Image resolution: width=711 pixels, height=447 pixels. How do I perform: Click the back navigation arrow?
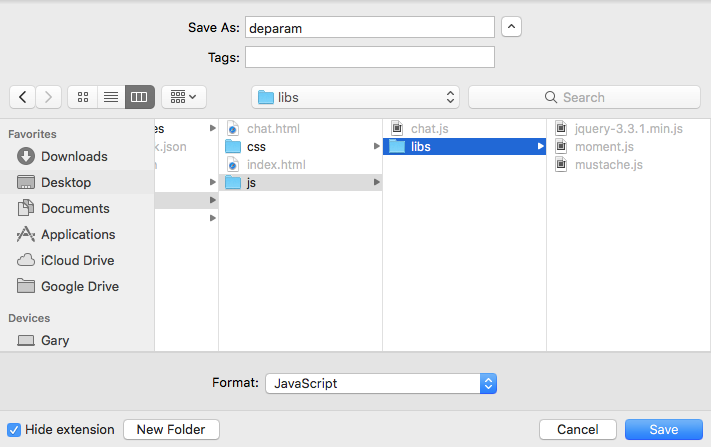[x=23, y=97]
